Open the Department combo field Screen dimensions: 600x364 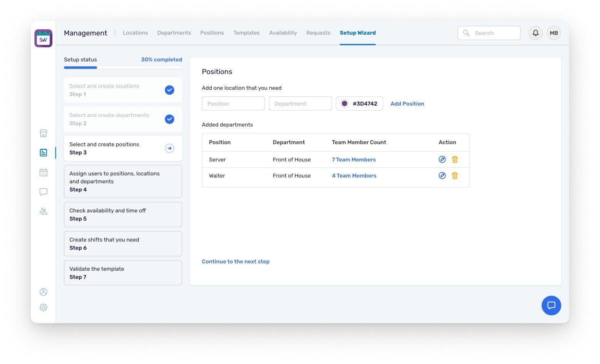pyautogui.click(x=300, y=104)
